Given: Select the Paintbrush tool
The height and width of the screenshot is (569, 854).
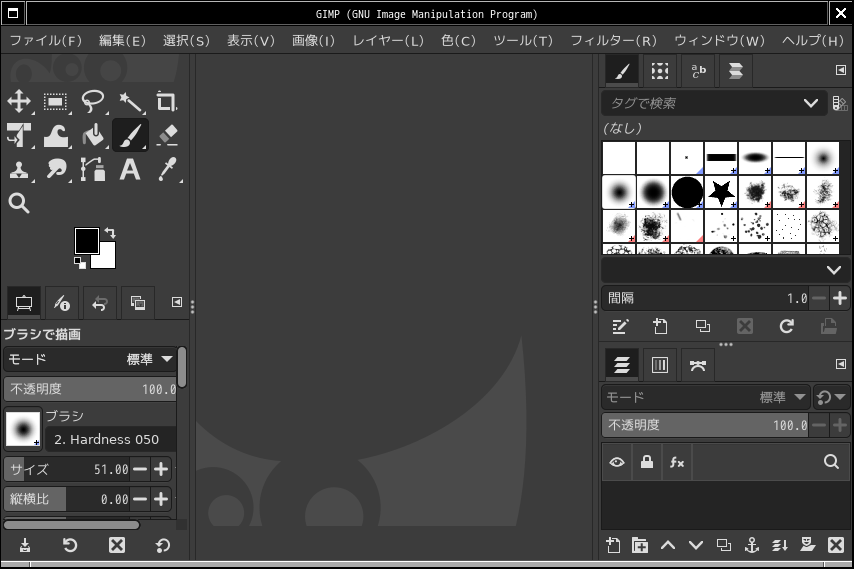Looking at the screenshot, I should click(x=130, y=135).
